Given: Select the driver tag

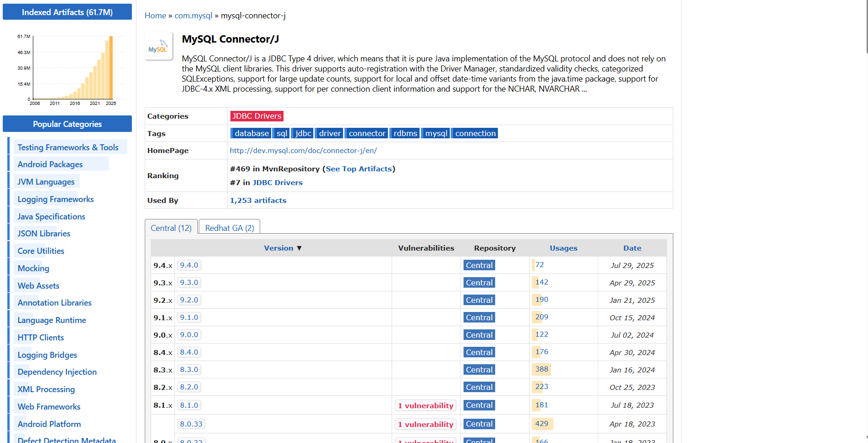Looking at the screenshot, I should point(330,133).
